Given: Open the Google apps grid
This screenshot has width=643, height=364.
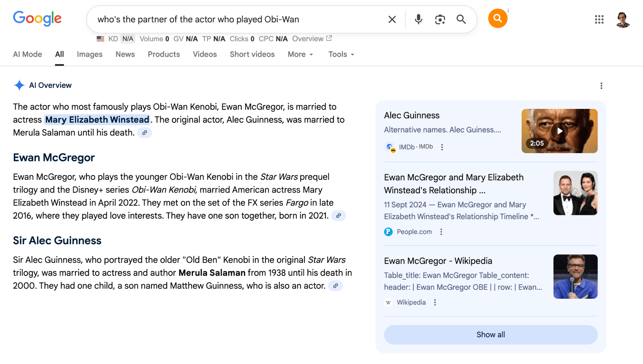Looking at the screenshot, I should (599, 19).
